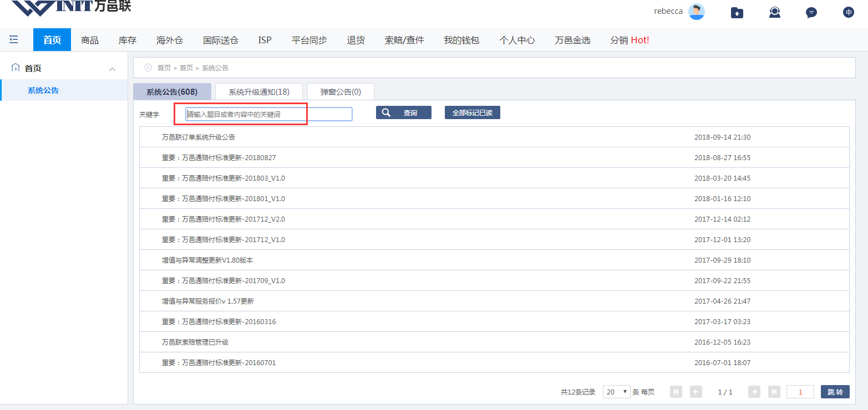
Task: Open 增值与异常服务报价v 1.57更新 announcement
Action: click(x=208, y=301)
